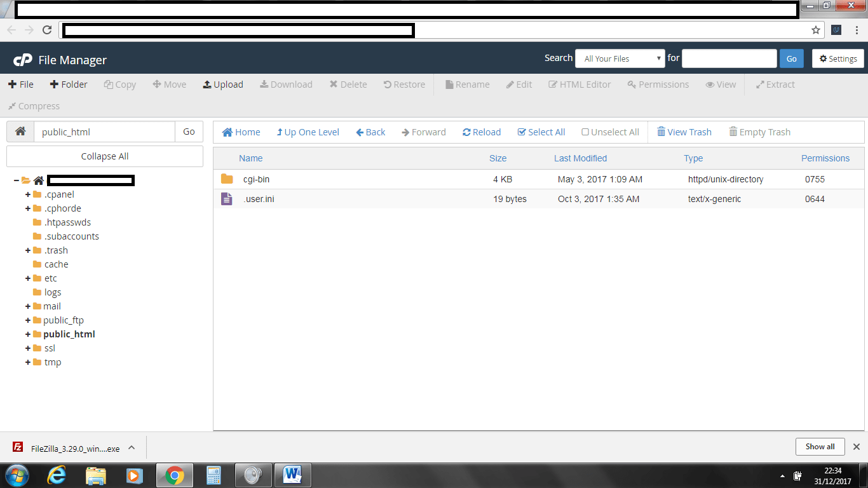Click the search text input field
This screenshot has height=488, width=868.
click(x=729, y=58)
